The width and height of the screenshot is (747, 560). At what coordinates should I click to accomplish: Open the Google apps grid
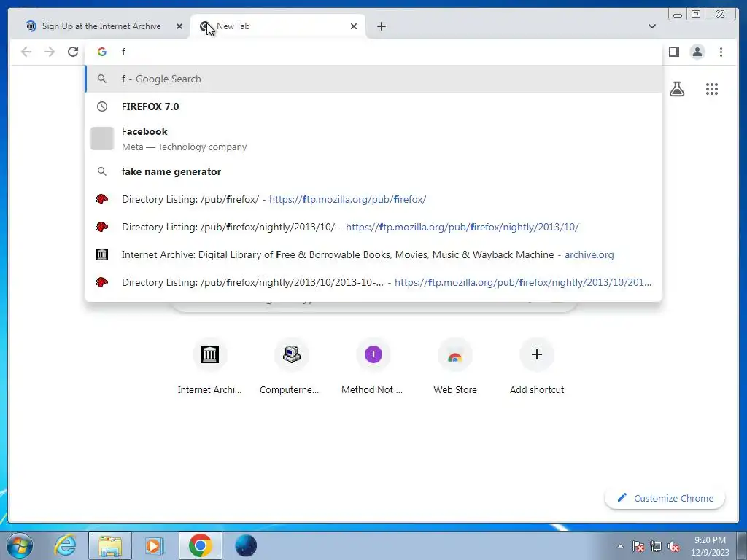pos(712,89)
